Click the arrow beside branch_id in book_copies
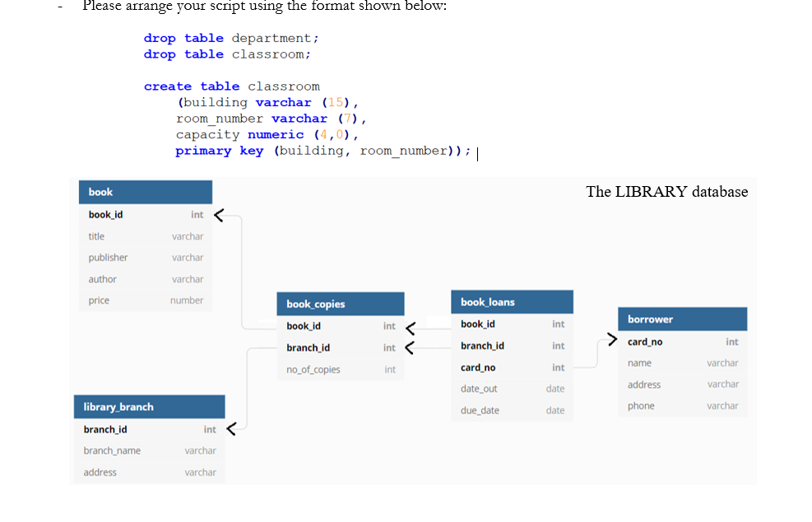 click(410, 347)
